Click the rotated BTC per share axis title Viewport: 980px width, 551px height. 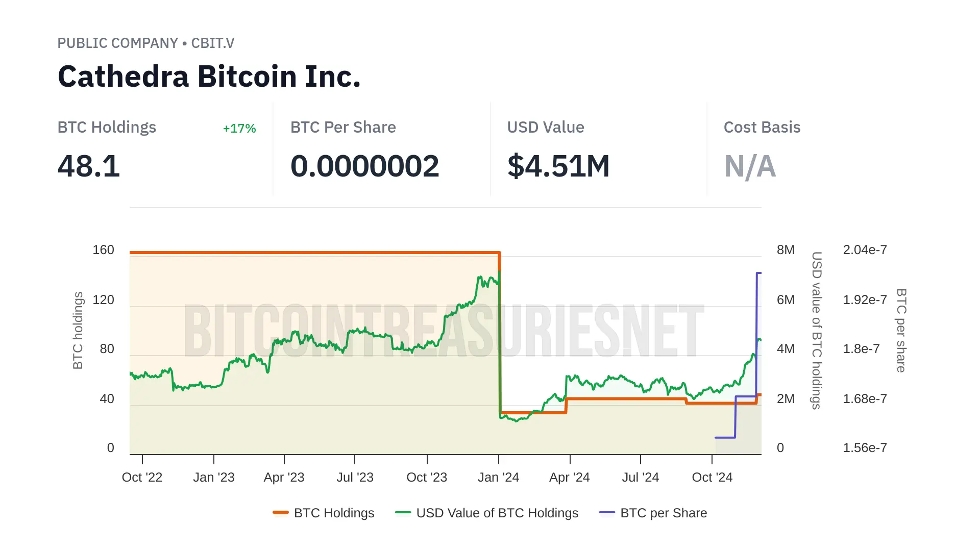[x=901, y=331]
